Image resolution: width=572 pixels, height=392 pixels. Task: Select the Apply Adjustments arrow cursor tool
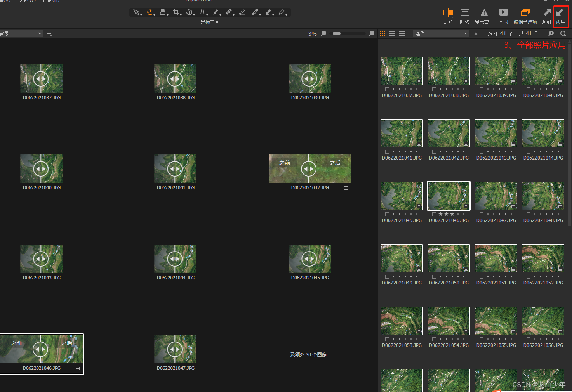[268, 12]
